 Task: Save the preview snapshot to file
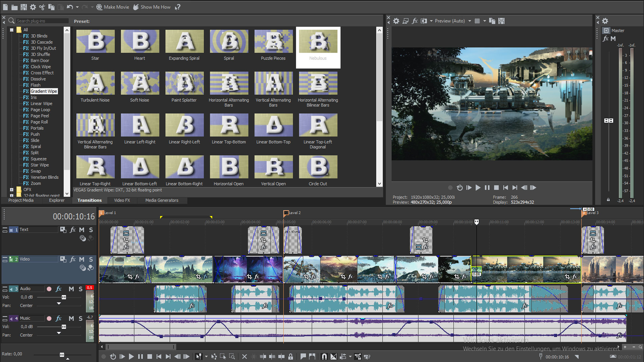pyautogui.click(x=501, y=21)
